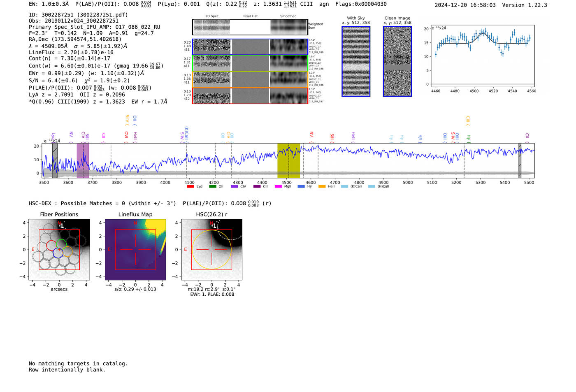Select the orange-bordered fiber cutout row

click(250, 79)
